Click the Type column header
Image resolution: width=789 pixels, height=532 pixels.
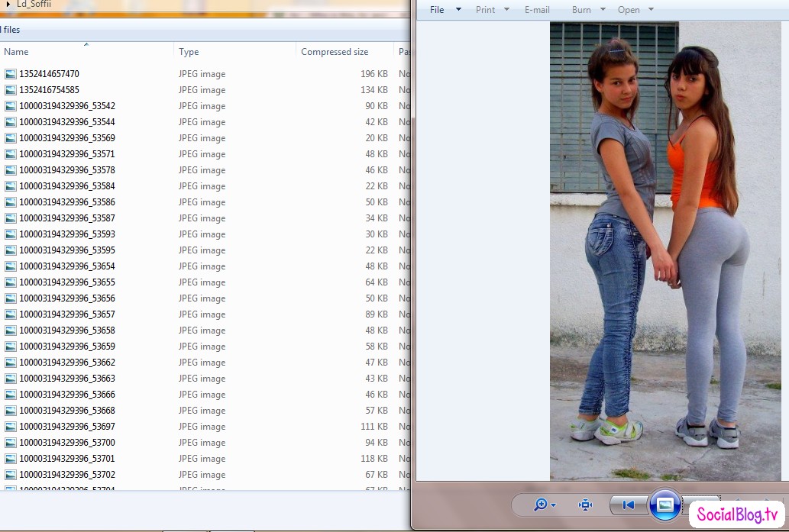tap(189, 52)
